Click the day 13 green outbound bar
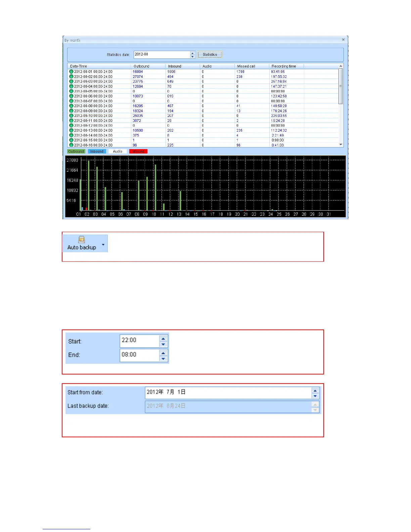Viewport: 411px width, 532px height. [x=180, y=201]
